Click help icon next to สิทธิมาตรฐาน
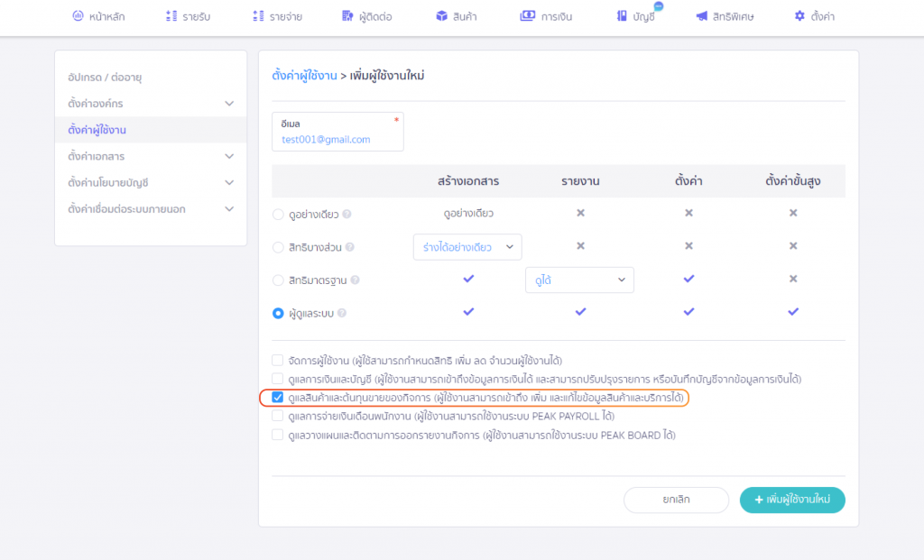The image size is (924, 560). tap(356, 280)
